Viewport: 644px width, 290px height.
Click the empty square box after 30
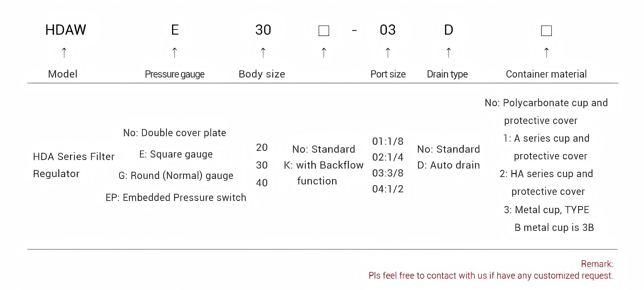pyautogui.click(x=324, y=31)
